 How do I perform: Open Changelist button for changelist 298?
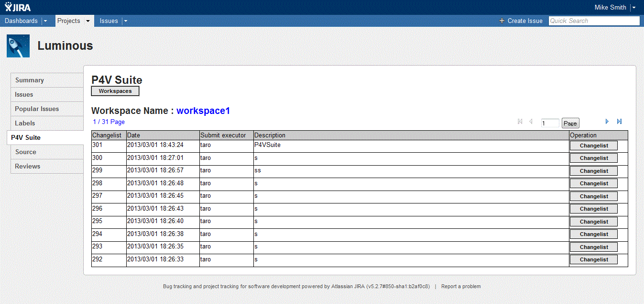click(x=594, y=183)
